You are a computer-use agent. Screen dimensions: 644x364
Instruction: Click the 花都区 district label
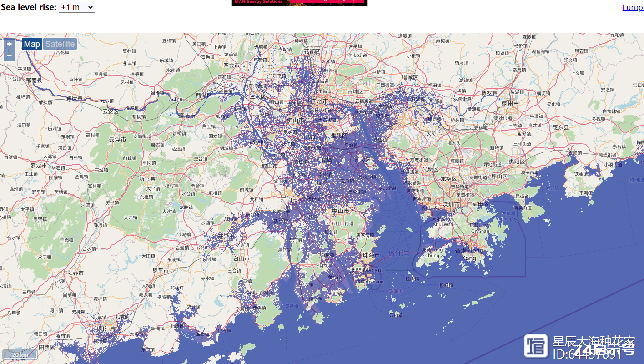pos(312,51)
